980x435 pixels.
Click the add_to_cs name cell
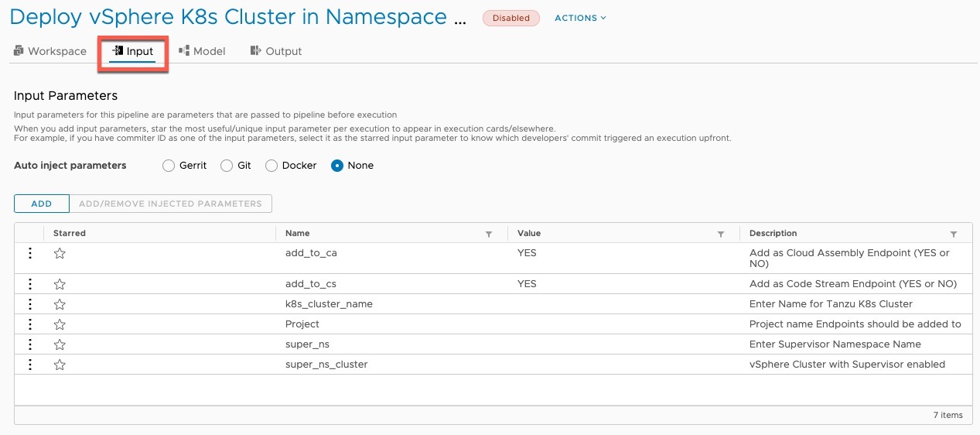point(311,284)
